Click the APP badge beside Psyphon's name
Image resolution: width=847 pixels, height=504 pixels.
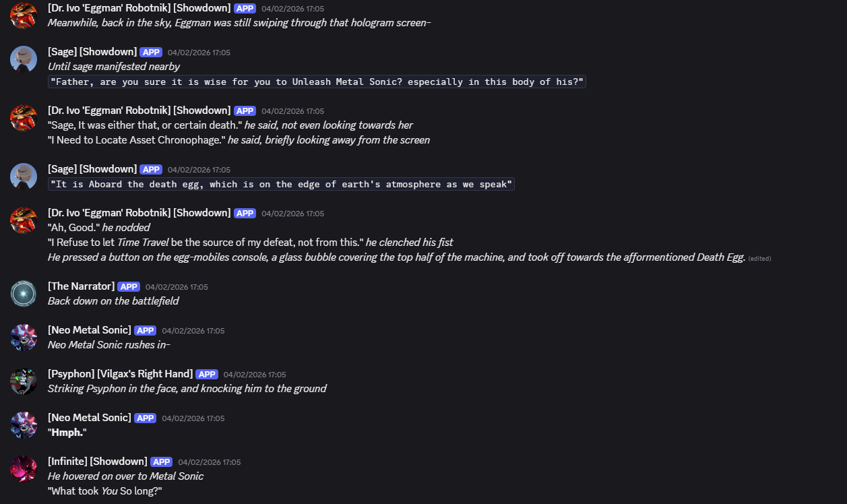click(206, 375)
